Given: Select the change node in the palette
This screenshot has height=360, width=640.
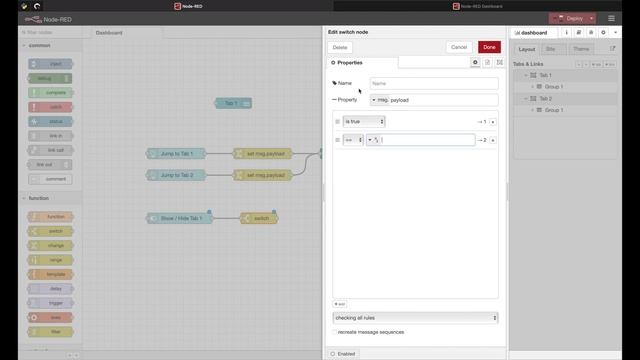Looking at the screenshot, I should pyautogui.click(x=50, y=245).
